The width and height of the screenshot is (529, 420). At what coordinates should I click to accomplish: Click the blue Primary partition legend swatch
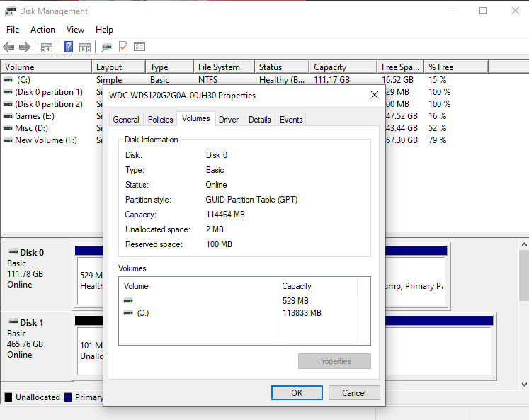pos(68,397)
